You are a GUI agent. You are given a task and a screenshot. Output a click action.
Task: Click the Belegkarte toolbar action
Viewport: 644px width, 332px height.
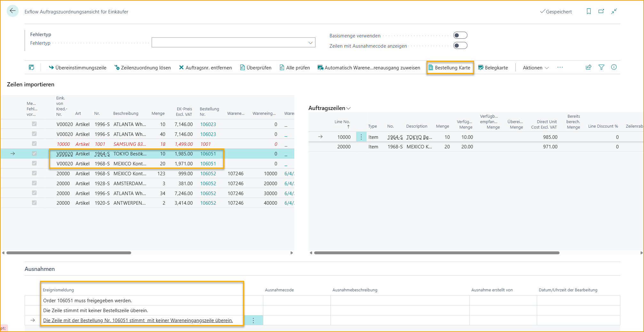tap(493, 67)
